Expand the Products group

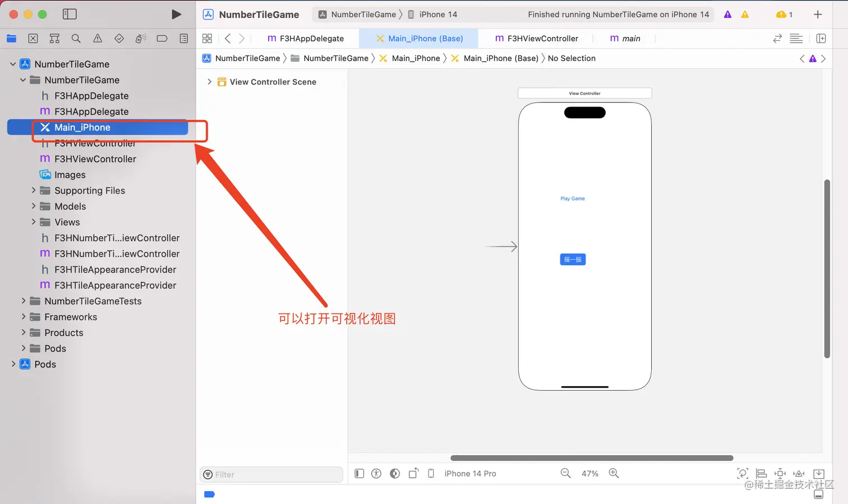(23, 332)
